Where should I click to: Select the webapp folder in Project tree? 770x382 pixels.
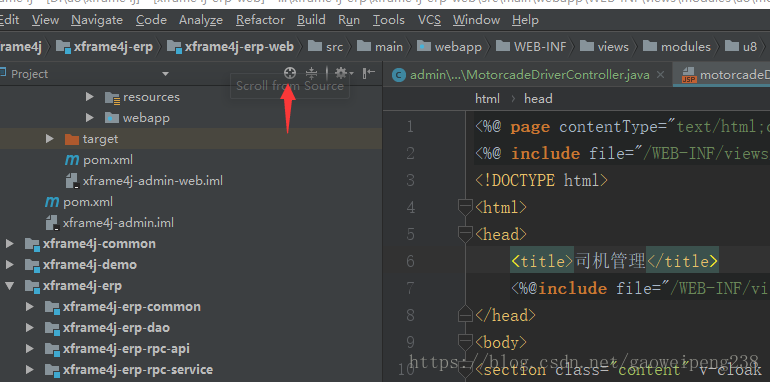point(138,118)
